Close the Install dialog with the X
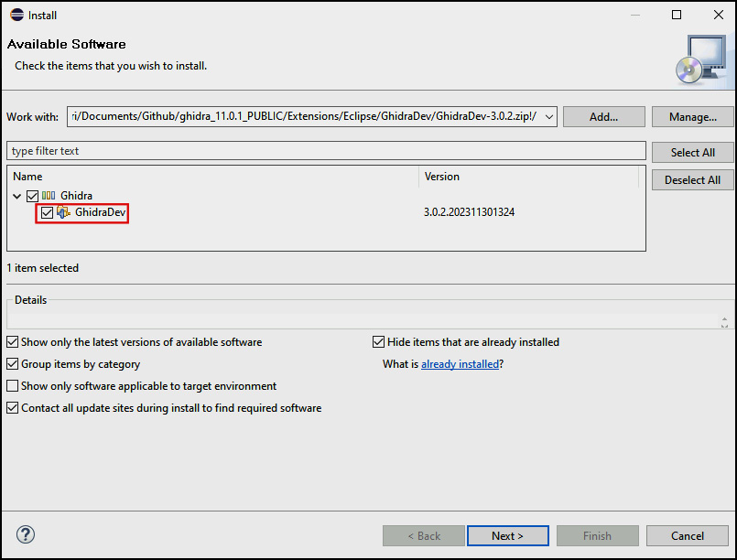737x560 pixels. tap(718, 15)
